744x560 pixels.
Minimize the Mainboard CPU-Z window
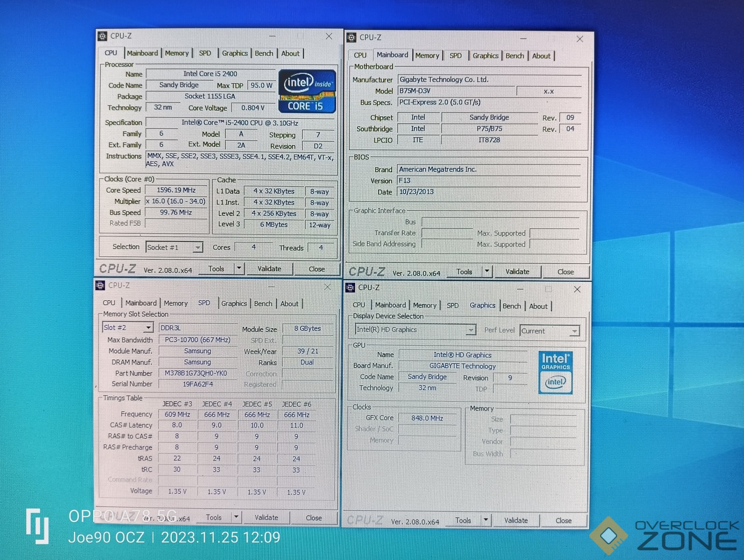[x=523, y=39]
